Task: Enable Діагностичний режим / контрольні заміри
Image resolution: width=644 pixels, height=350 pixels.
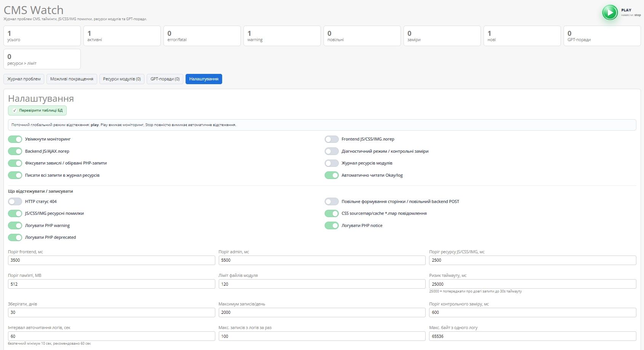Action: point(332,151)
